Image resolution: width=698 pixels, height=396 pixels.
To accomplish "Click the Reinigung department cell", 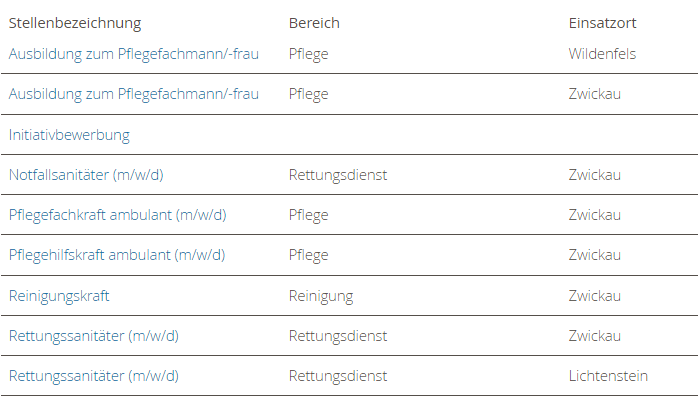I will (x=321, y=296).
